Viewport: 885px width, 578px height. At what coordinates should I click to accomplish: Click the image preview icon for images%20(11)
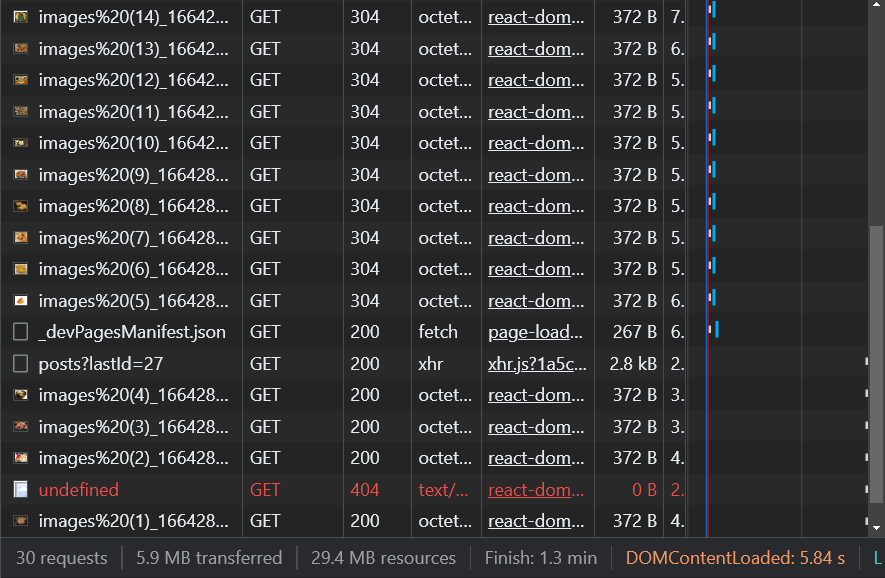coord(22,111)
